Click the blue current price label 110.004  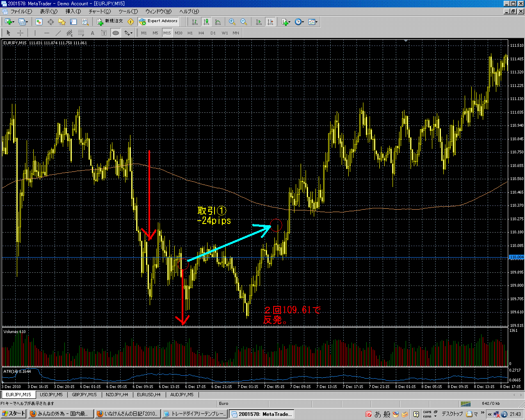(x=516, y=257)
